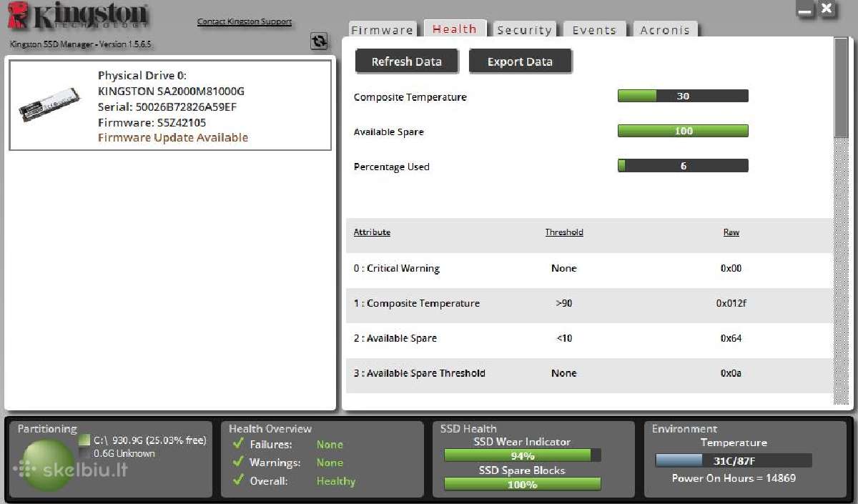The height and width of the screenshot is (504, 858).
Task: Click the raw value 0x64
Action: pyautogui.click(x=731, y=338)
